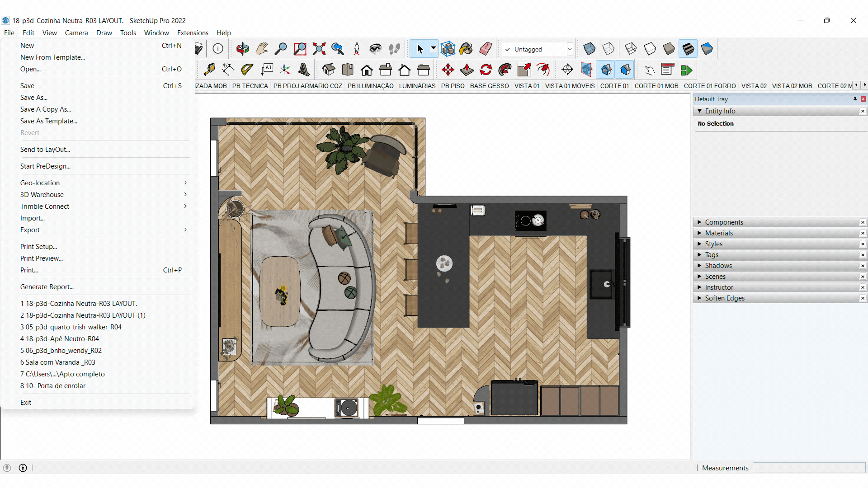Image resolution: width=868 pixels, height=488 pixels.
Task: Switch to the VISTA 01 scene tab
Action: tap(527, 86)
